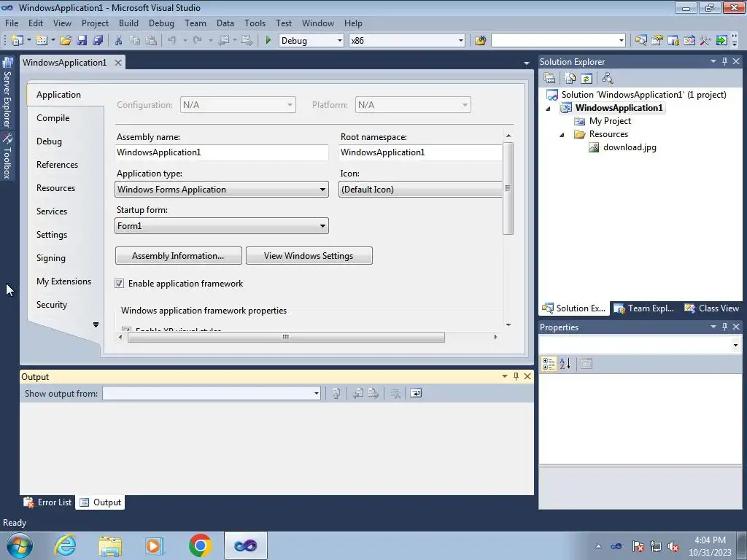This screenshot has height=560, width=747.
Task: Switch to the Class View tab
Action: [x=712, y=308]
